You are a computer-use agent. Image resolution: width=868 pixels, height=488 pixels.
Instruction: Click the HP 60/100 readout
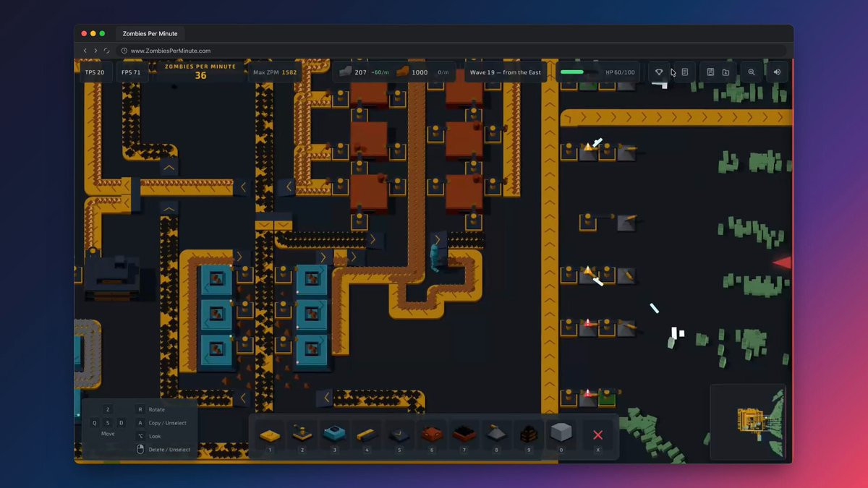[x=620, y=72]
